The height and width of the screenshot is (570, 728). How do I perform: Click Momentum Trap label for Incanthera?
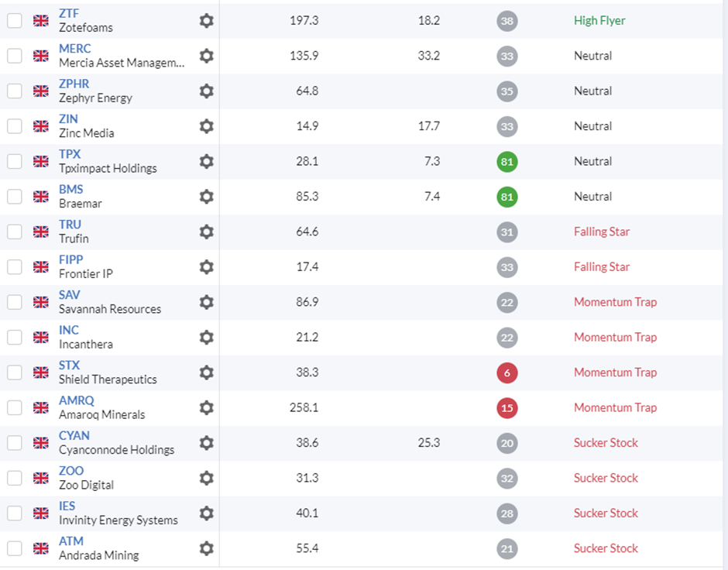(x=615, y=338)
